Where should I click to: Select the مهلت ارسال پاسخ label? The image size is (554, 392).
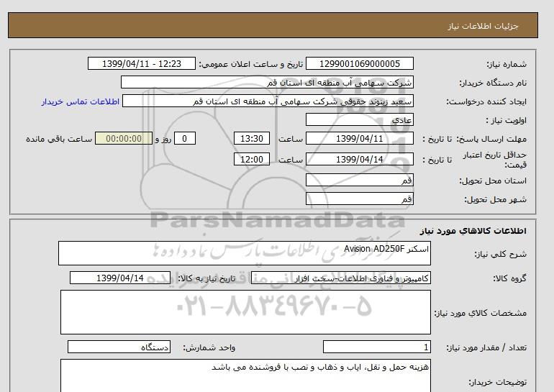[x=491, y=139]
